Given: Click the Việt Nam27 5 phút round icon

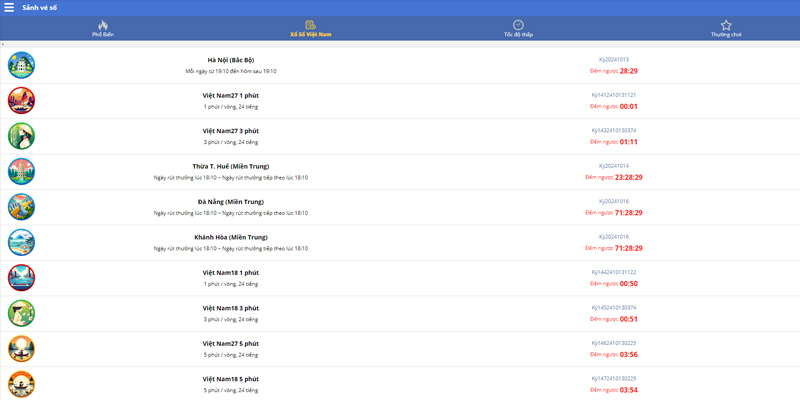Looking at the screenshot, I should pos(21,349).
